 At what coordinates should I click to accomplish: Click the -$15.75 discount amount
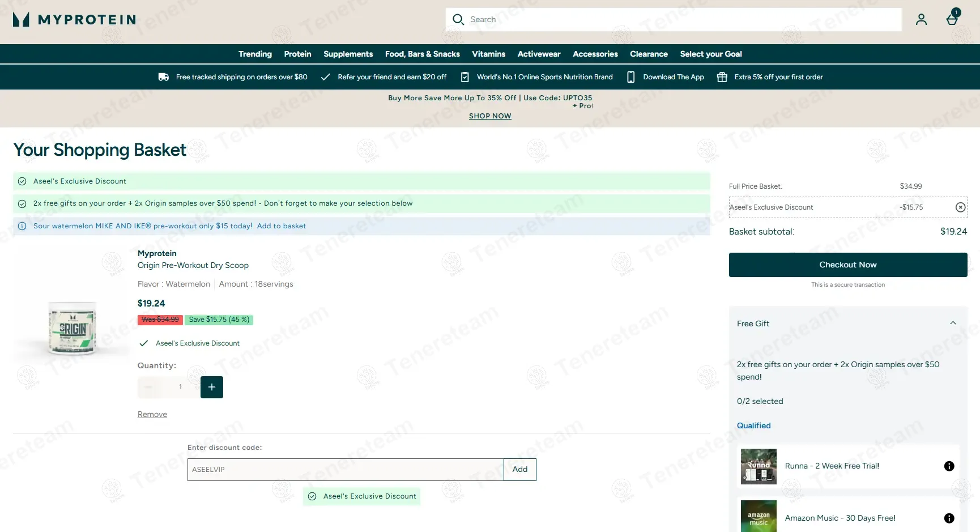tap(911, 207)
